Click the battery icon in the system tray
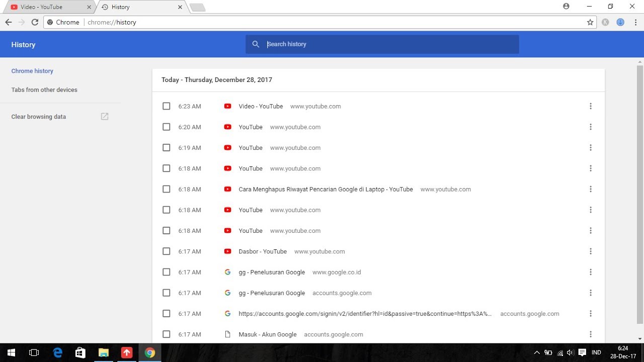 [x=548, y=352]
